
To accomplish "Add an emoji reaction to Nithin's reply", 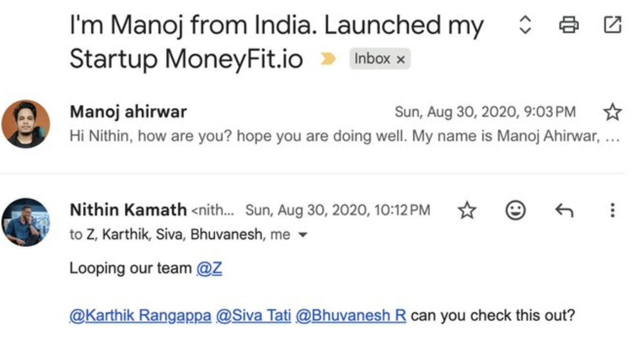I will pos(515,210).
